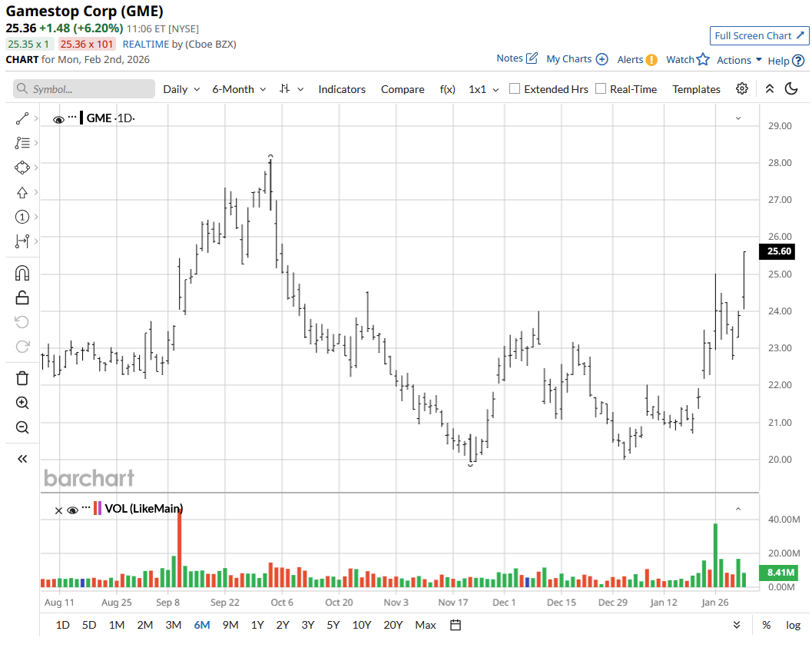
Task: Collapse the main price pane chevron
Action: point(738,118)
